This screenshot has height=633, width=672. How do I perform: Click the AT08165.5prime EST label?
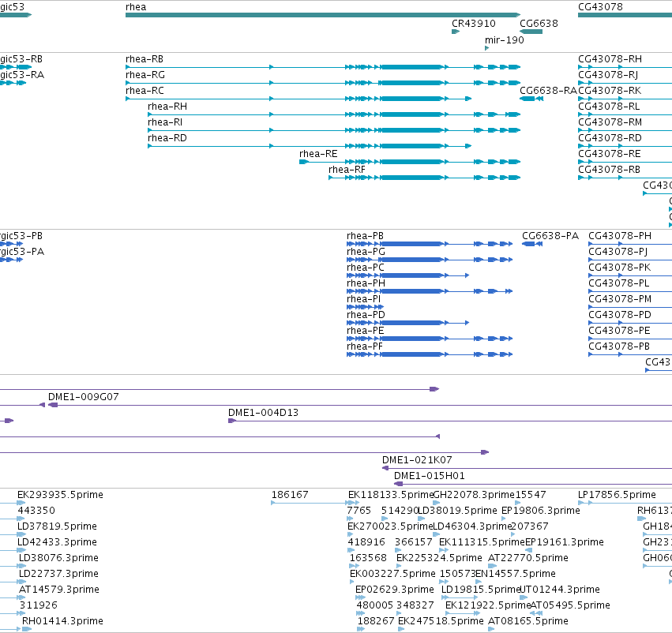pyautogui.click(x=528, y=622)
